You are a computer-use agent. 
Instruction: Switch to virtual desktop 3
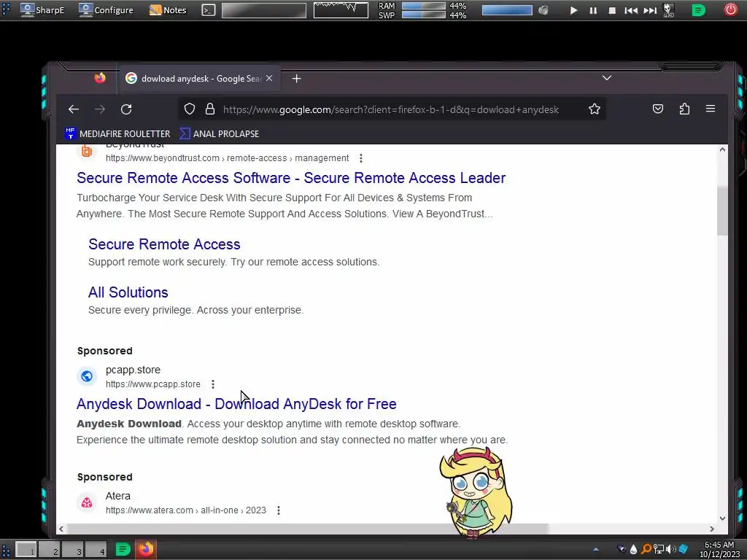pyautogui.click(x=73, y=550)
